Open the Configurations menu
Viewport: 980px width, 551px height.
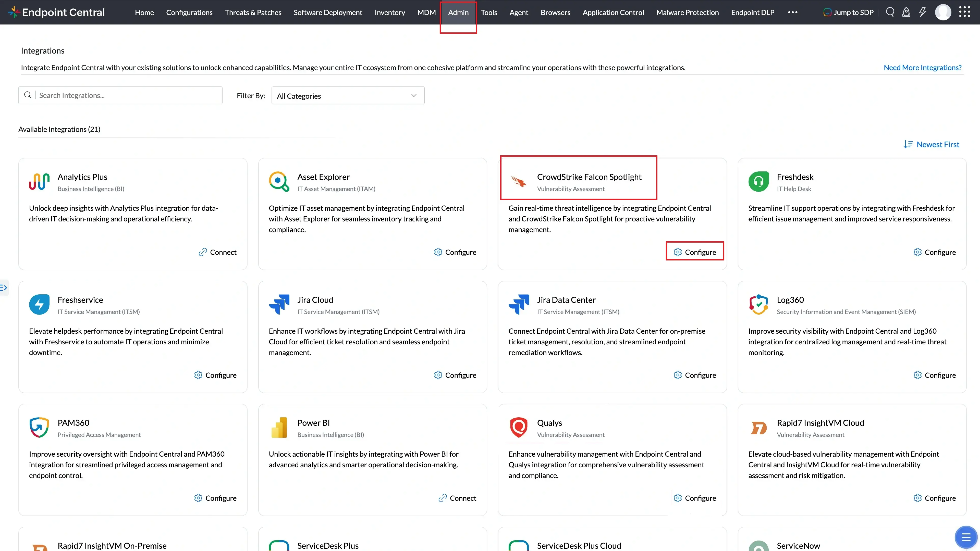(x=189, y=12)
